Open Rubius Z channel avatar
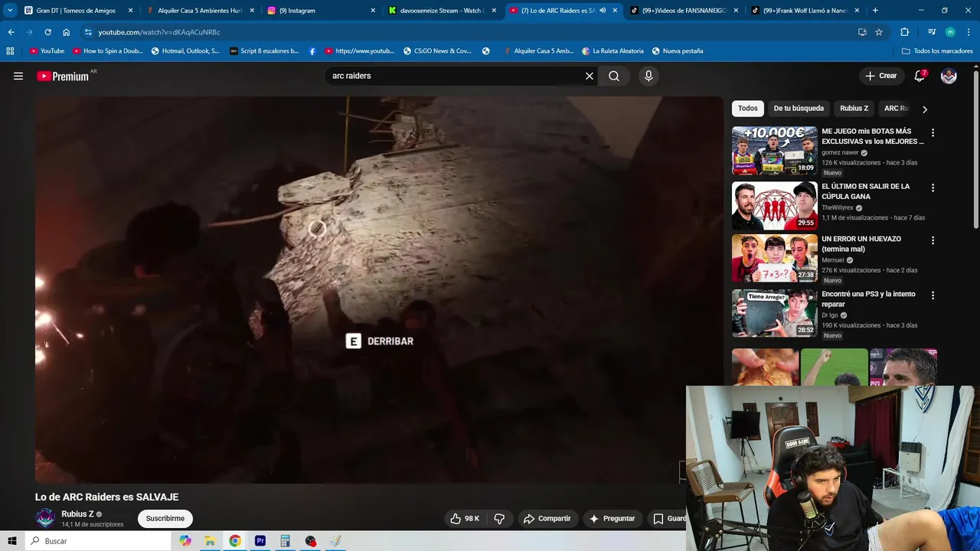The width and height of the screenshot is (980, 551). (46, 518)
